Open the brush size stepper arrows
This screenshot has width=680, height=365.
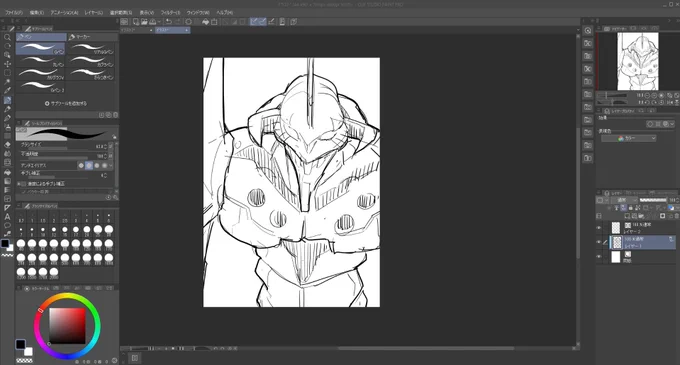pyautogui.click(x=105, y=147)
